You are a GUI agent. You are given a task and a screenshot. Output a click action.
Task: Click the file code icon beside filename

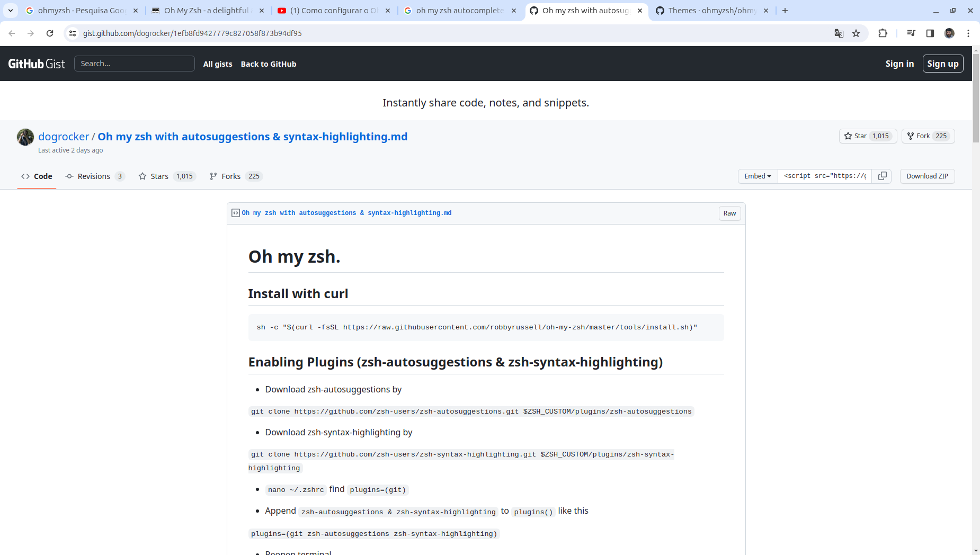pyautogui.click(x=236, y=213)
